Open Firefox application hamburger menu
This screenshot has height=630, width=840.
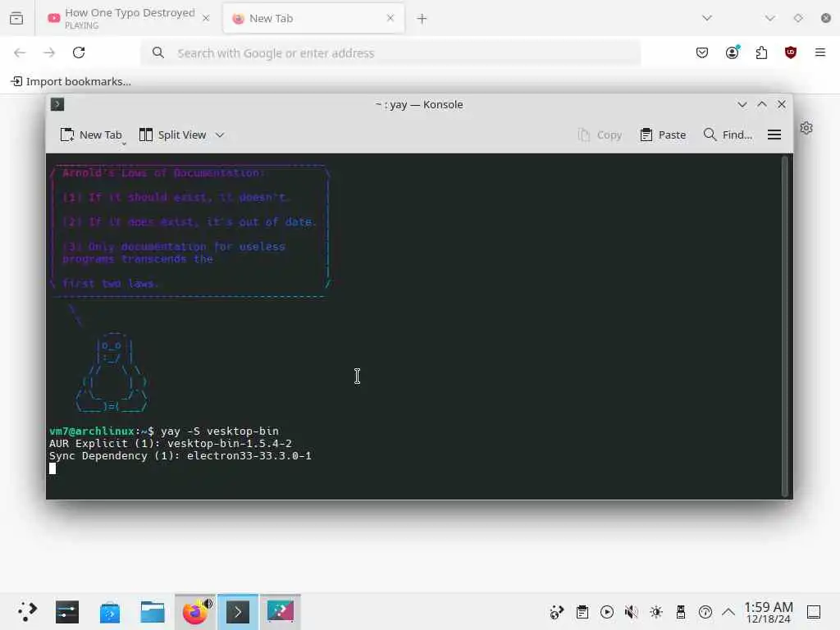(x=820, y=52)
